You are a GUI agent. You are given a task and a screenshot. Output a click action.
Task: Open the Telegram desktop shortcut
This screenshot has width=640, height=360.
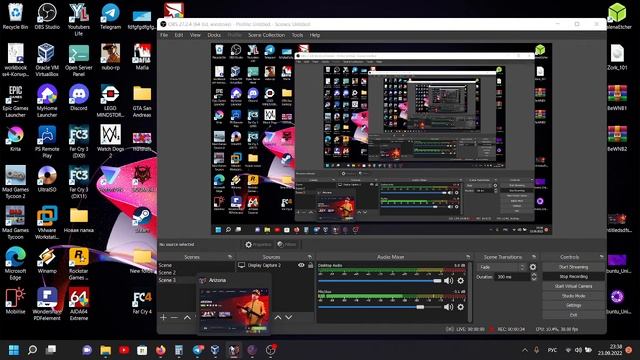click(x=110, y=16)
